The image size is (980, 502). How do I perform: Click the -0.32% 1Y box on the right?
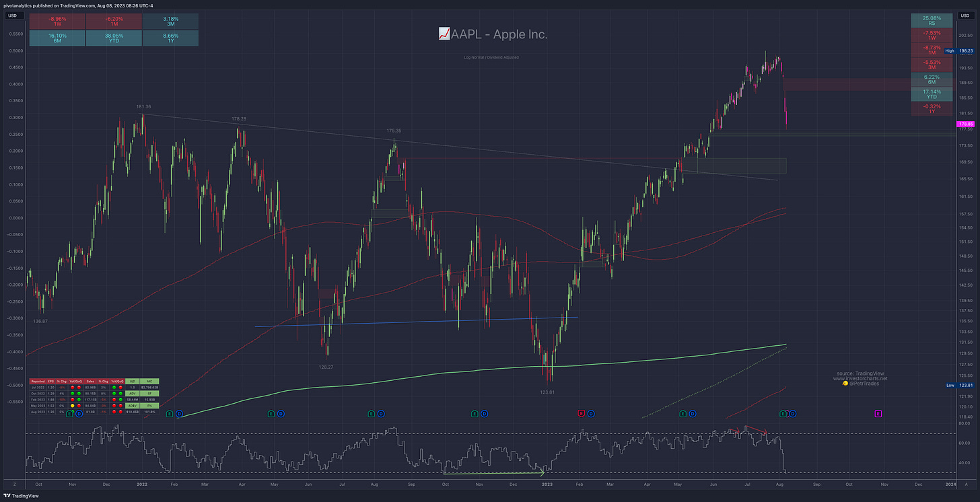point(932,109)
